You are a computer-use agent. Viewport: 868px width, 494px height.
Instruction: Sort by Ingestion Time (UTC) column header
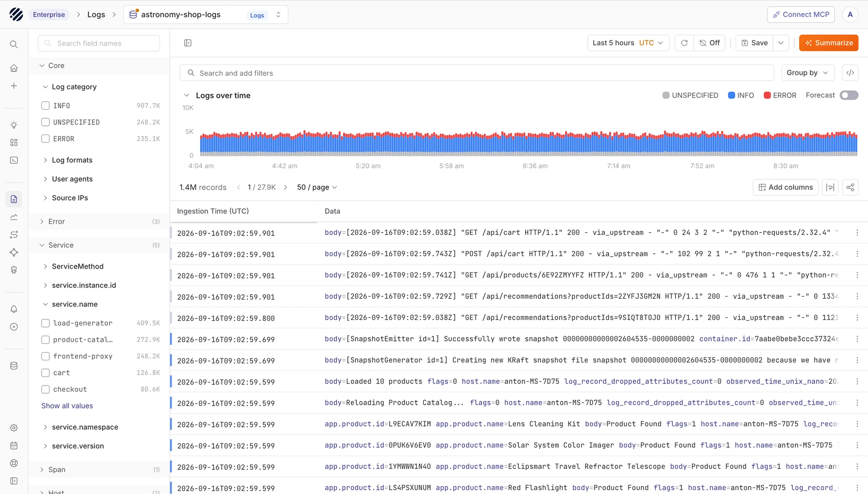pyautogui.click(x=213, y=211)
